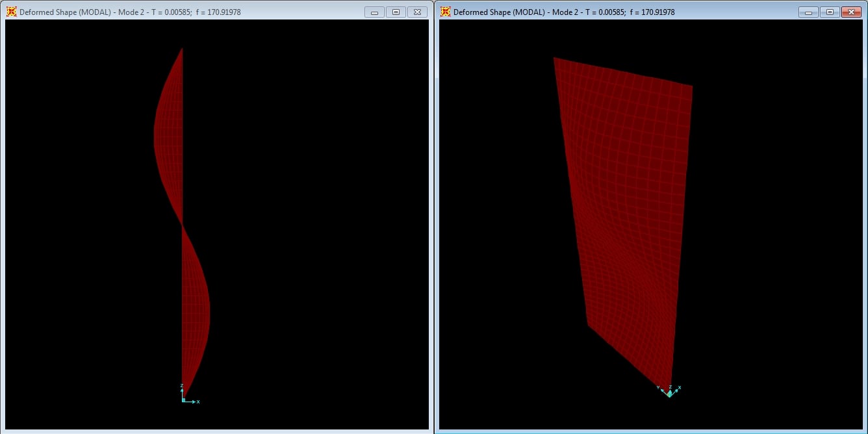
Task: Minimize the left Deformed Shape window
Action: point(374,12)
